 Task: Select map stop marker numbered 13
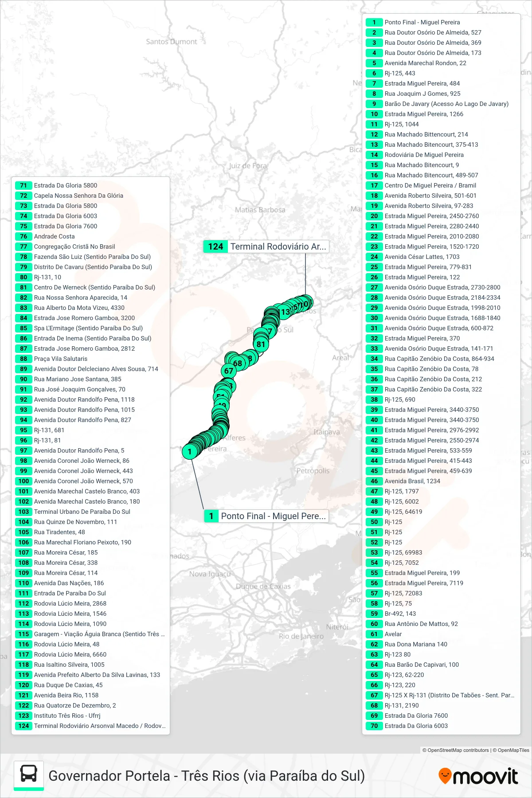tap(286, 312)
